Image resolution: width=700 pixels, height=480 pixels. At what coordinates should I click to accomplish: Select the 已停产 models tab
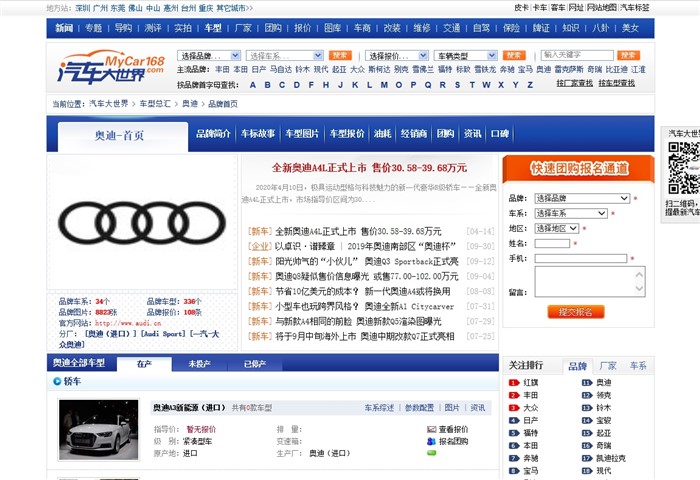pos(255,364)
